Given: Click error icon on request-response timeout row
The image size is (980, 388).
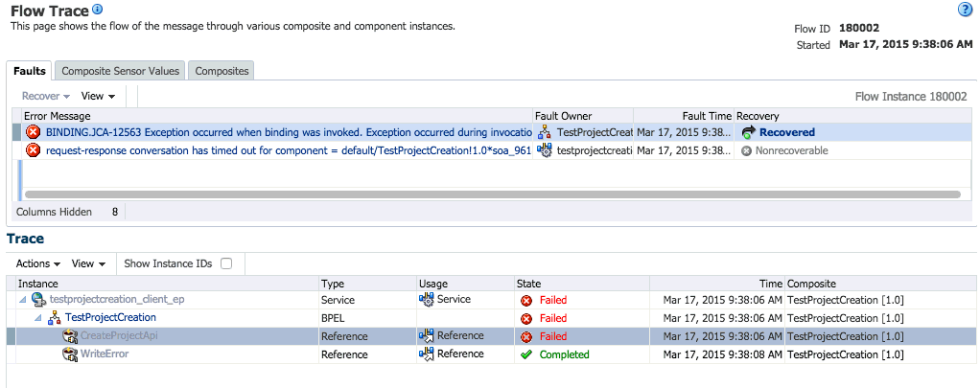Looking at the screenshot, I should [x=33, y=150].
